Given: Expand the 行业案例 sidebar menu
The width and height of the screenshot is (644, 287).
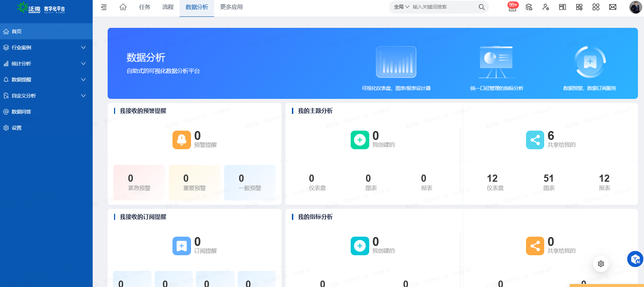Looking at the screenshot, I should (46, 47).
